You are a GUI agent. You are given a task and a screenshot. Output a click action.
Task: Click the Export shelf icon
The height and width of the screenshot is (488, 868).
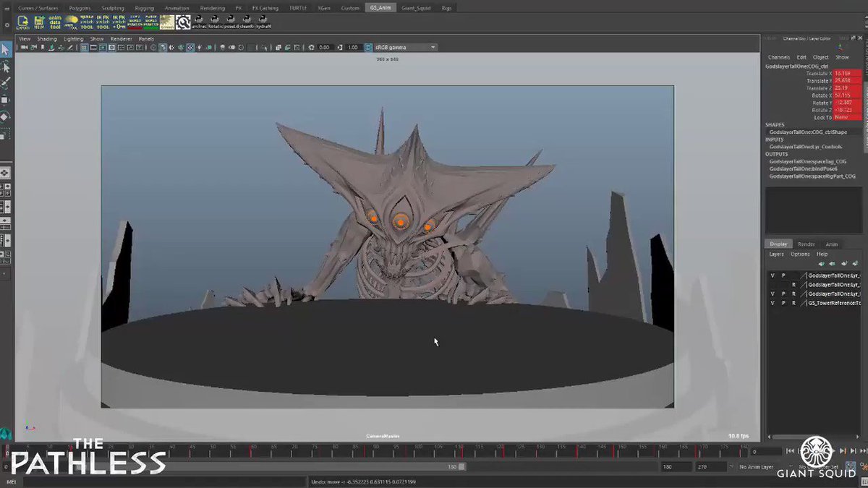(22, 22)
